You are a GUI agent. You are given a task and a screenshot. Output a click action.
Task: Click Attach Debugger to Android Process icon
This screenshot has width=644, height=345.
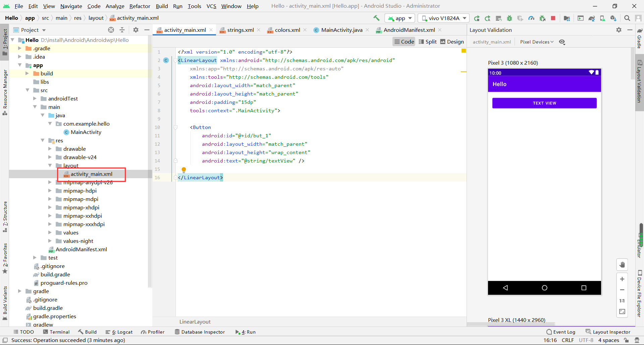pos(542,18)
